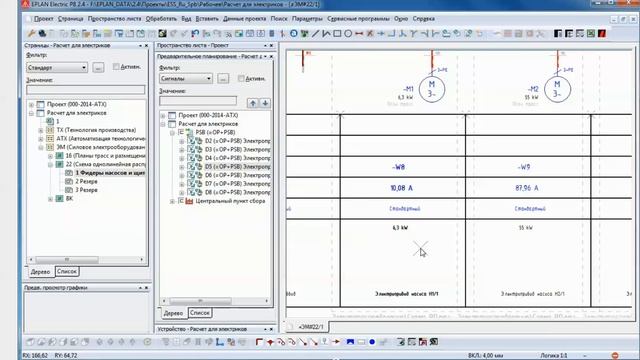Toggle Активн. checkbox in Предварительное планирование panel
640x360 pixels.
click(241, 78)
